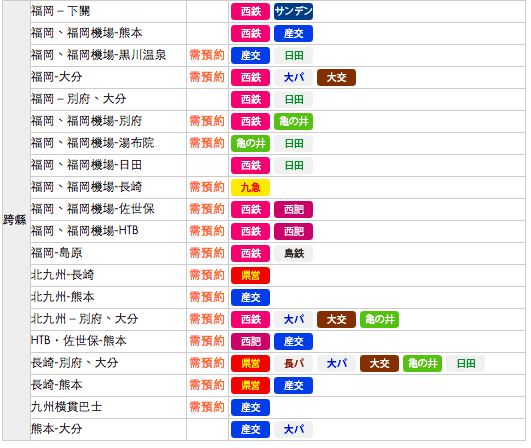Click the 西肥 badge in 佐世保 row

pyautogui.click(x=293, y=210)
